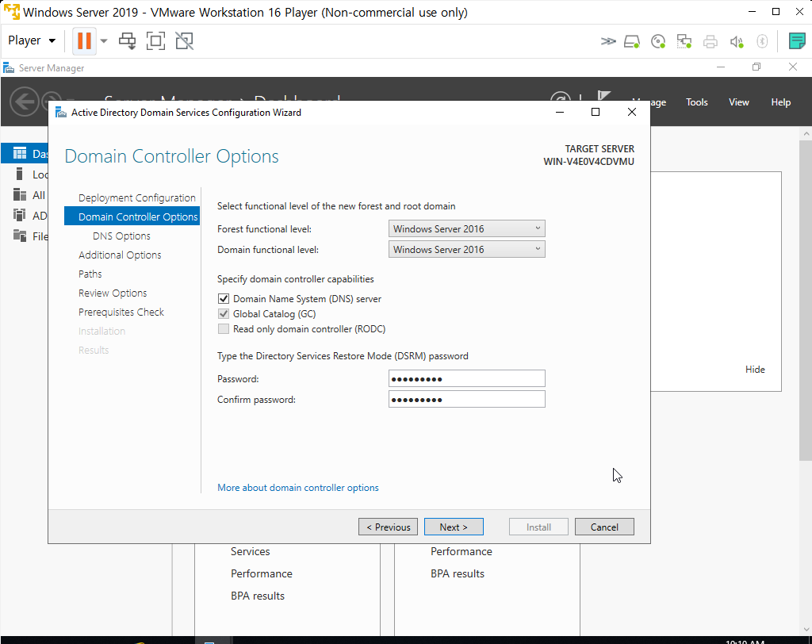Open the View menu in Server Manager
The image size is (812, 644).
pyautogui.click(x=738, y=102)
